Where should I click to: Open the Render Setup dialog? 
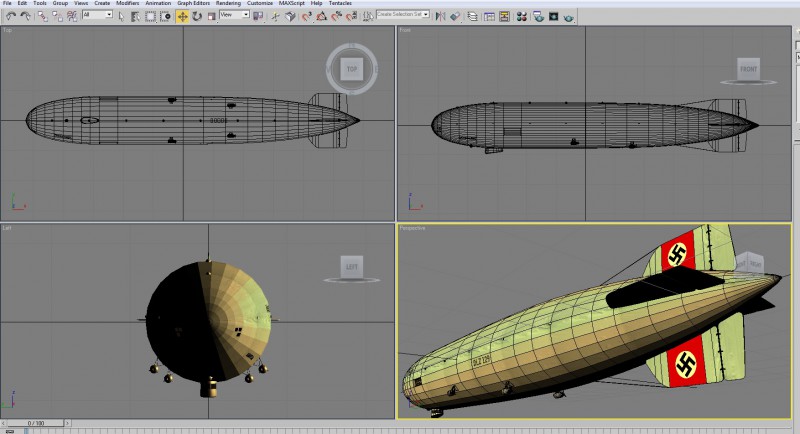[x=538, y=16]
